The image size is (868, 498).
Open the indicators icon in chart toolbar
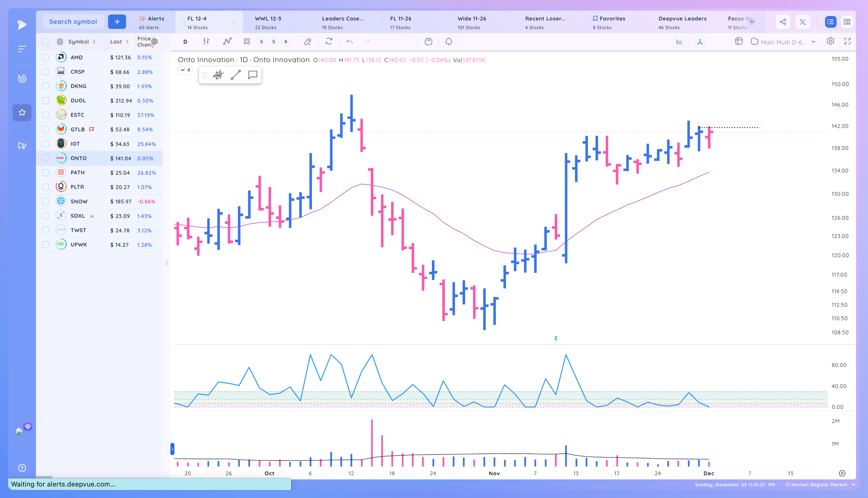(227, 42)
